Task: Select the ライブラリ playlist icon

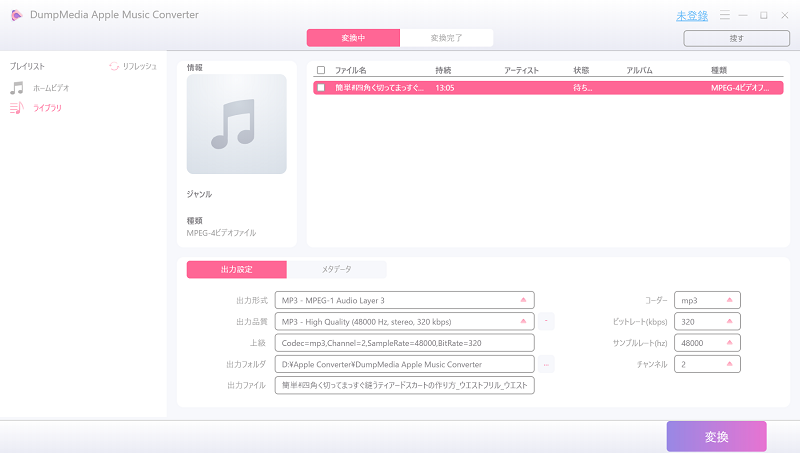Action: (x=17, y=108)
